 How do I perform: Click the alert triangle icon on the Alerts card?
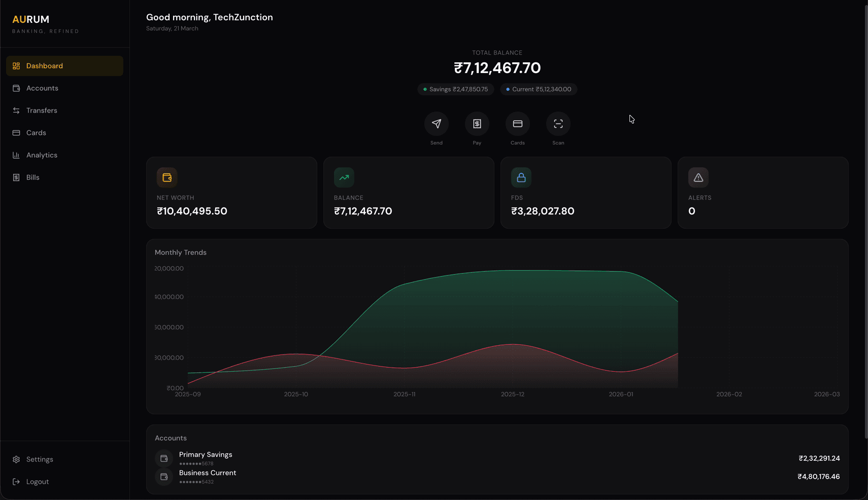(698, 177)
